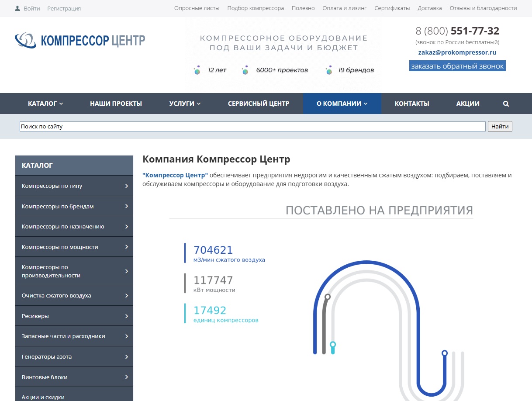
Task: Click заказать обратный звонок button
Action: (x=457, y=66)
